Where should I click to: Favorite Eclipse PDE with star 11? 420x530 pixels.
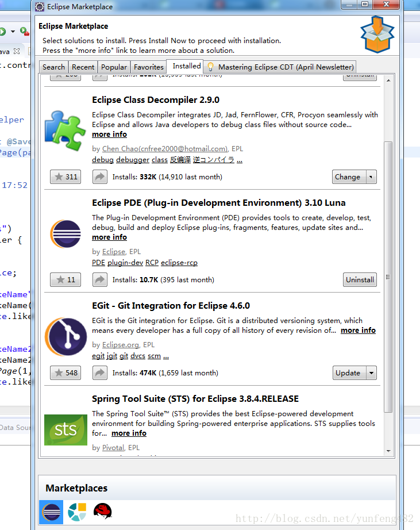tap(65, 279)
